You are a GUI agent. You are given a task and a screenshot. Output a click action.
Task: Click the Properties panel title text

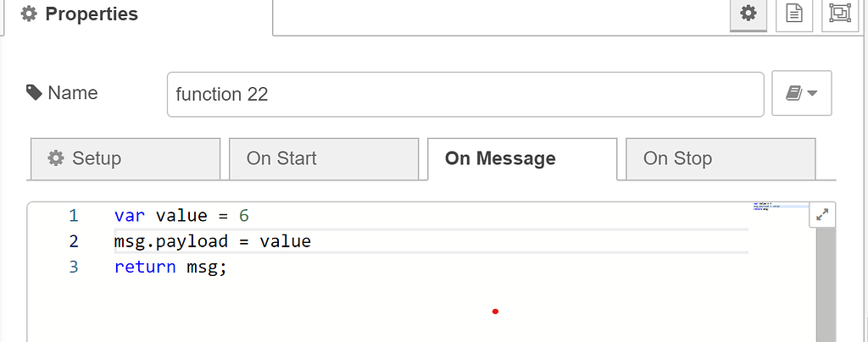pos(91,14)
